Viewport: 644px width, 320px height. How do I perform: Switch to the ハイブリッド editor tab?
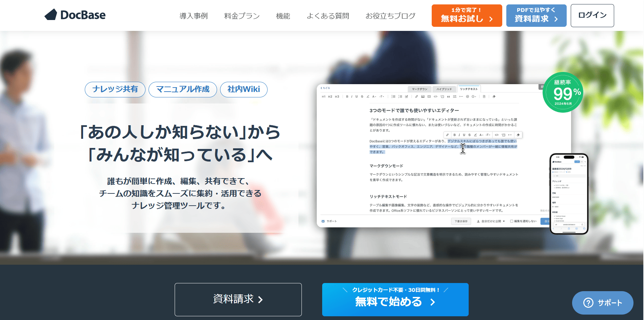tap(444, 89)
